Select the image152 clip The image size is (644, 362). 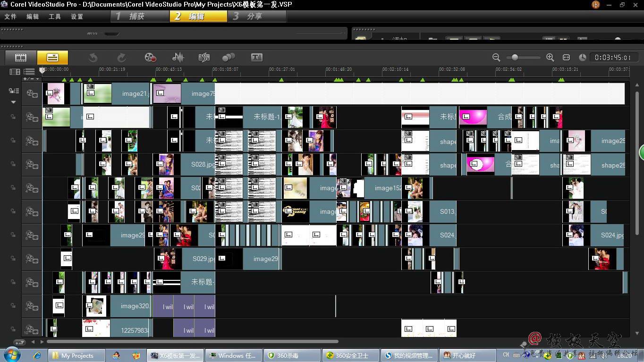point(369,188)
